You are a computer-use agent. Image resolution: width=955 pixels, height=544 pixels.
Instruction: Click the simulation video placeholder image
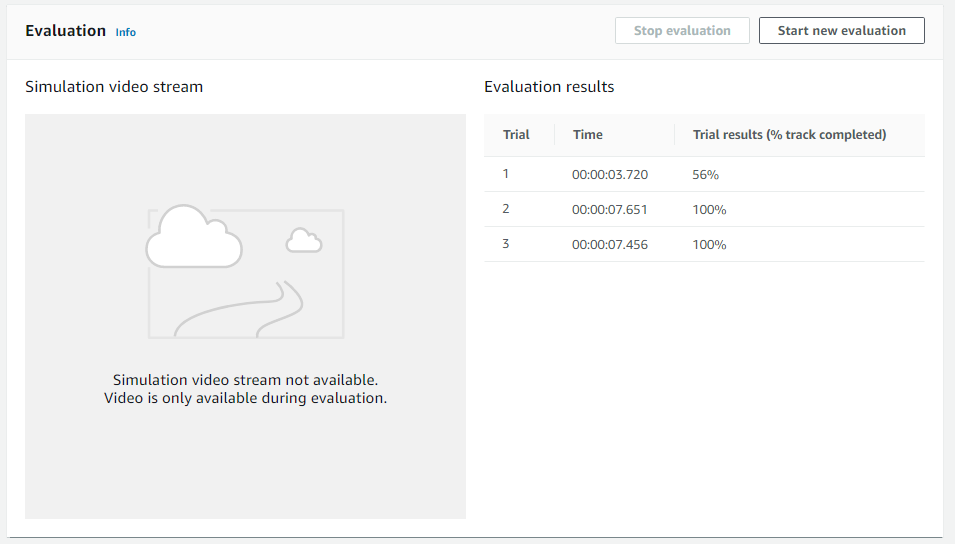point(245,270)
